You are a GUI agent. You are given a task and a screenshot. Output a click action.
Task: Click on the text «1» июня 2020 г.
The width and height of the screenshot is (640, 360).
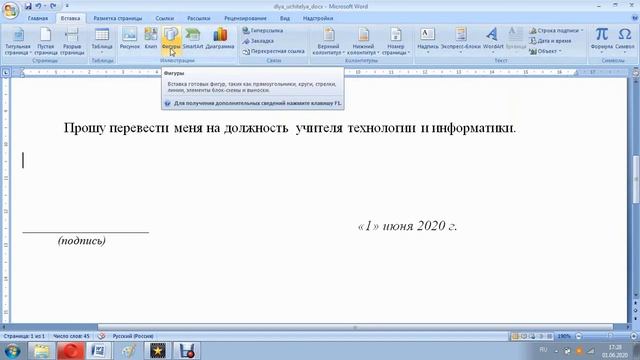pos(407,226)
